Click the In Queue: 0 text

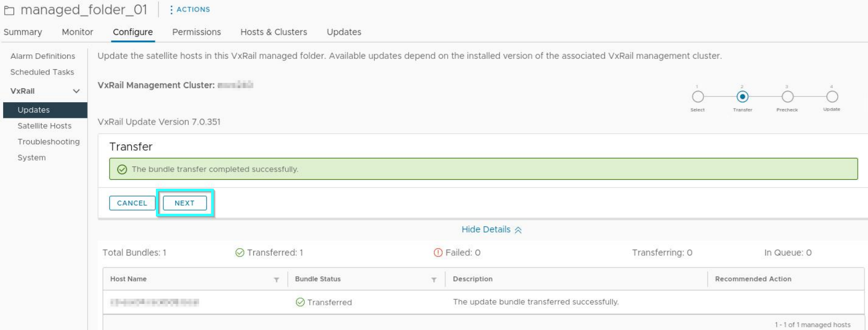click(788, 253)
